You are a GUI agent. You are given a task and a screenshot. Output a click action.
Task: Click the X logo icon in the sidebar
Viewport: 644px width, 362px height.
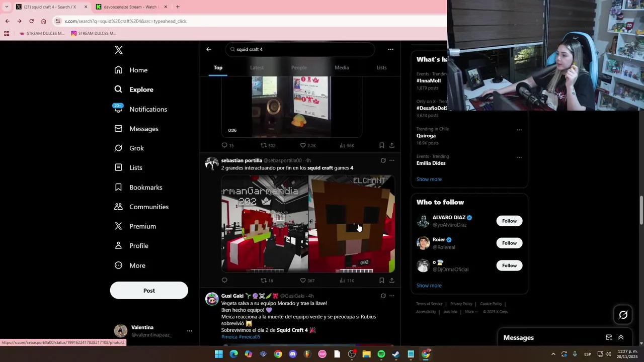(x=118, y=50)
